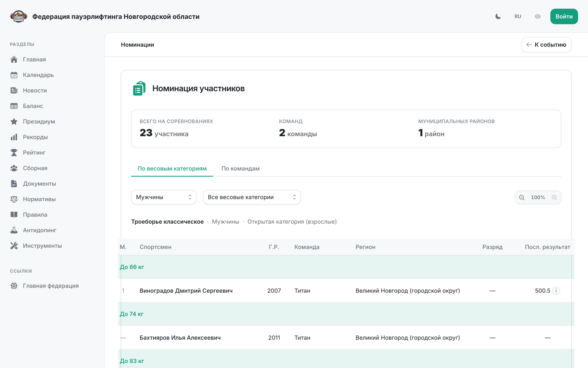Click the 2011 birth year cell

click(274, 338)
